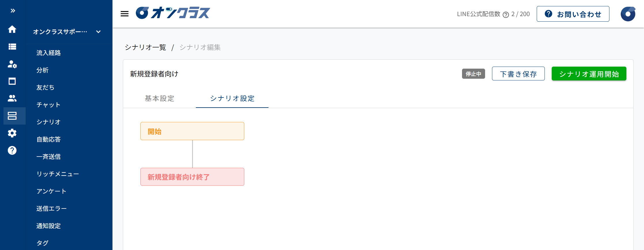Click the gear settings icon in sidebar
This screenshot has height=250, width=644.
click(12, 133)
